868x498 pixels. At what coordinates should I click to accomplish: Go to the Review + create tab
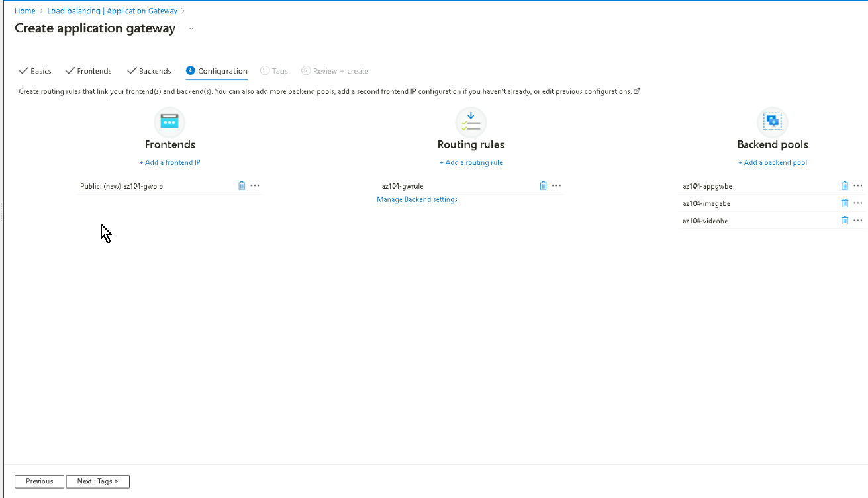(x=335, y=71)
